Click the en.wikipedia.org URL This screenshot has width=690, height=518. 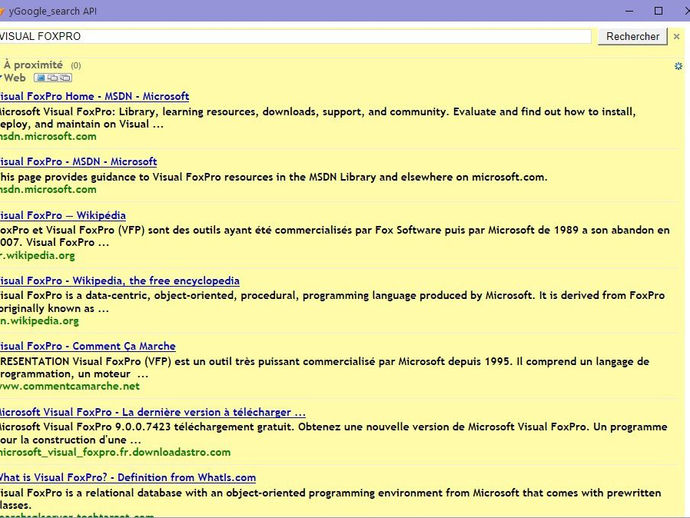pos(40,321)
